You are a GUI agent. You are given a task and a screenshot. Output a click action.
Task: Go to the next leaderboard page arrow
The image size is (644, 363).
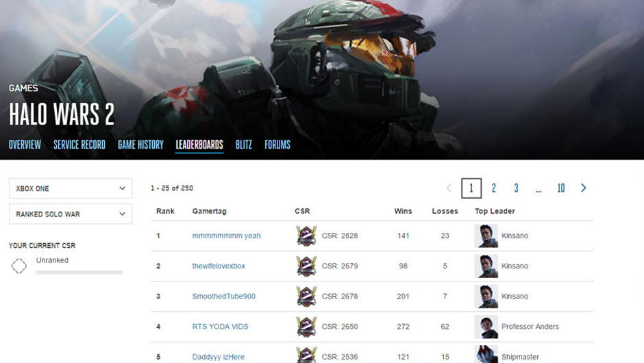(583, 188)
